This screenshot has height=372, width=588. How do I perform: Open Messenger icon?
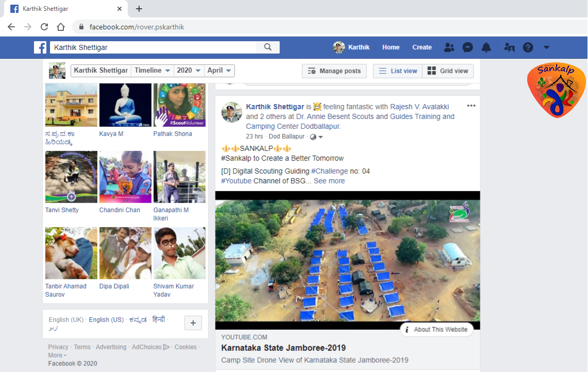click(467, 47)
